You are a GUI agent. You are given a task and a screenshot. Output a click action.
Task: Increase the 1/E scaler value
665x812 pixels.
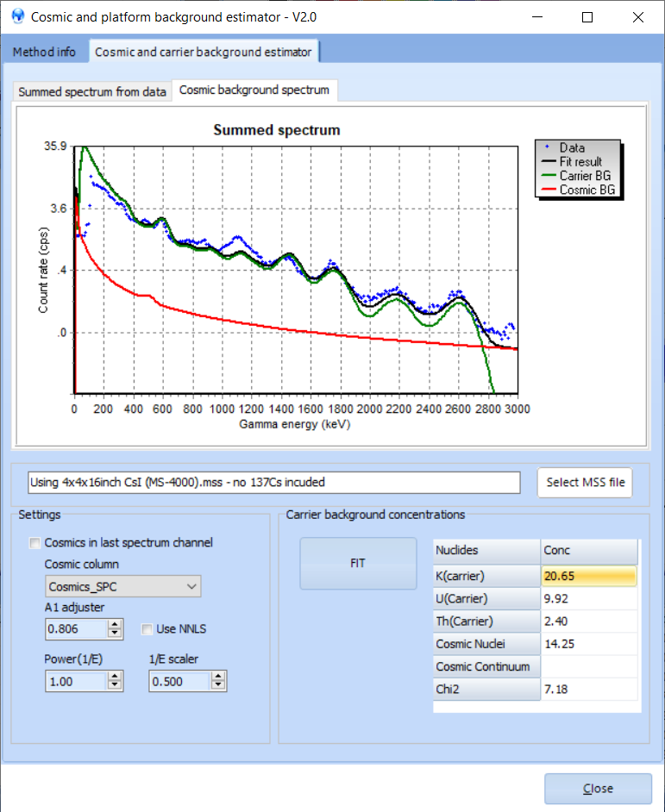[219, 677]
